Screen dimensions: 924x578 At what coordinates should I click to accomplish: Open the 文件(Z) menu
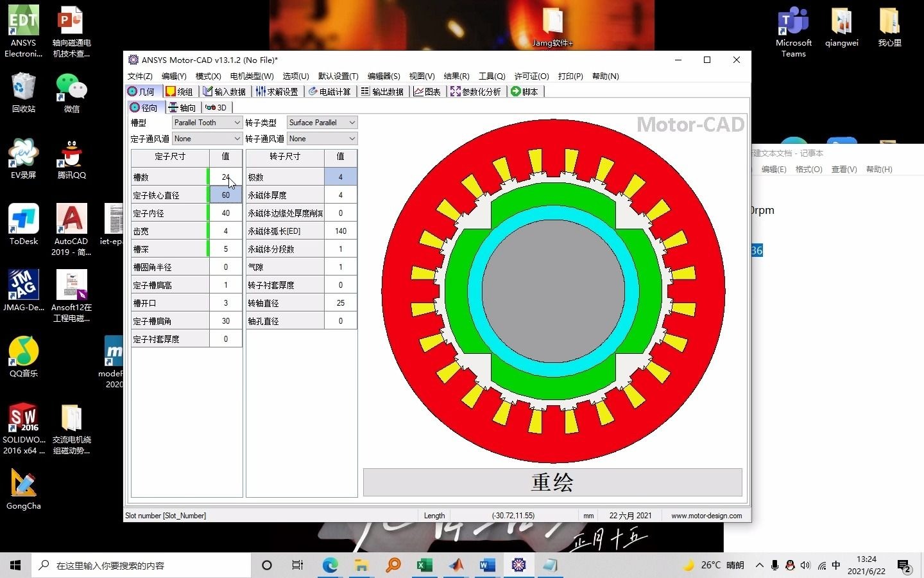pyautogui.click(x=140, y=76)
